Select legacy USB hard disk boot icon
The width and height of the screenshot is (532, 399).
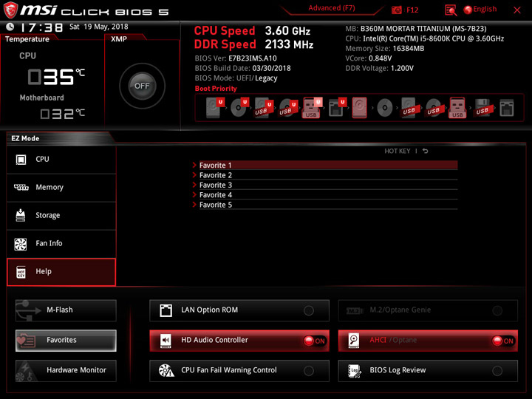409,108
